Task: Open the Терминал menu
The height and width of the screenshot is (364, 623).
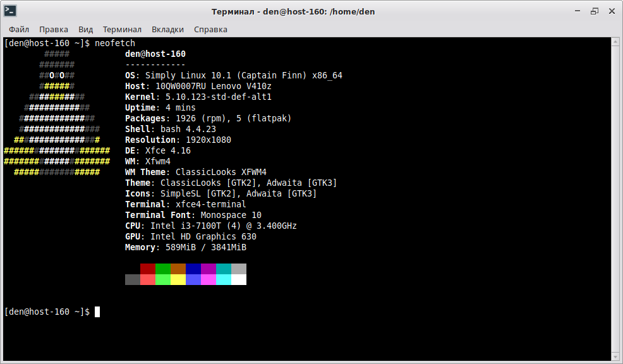Action: tap(122, 30)
